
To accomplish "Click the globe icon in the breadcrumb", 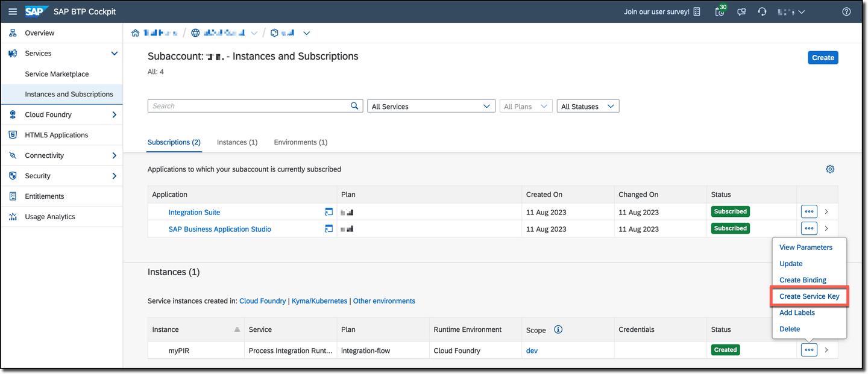I will coord(195,33).
